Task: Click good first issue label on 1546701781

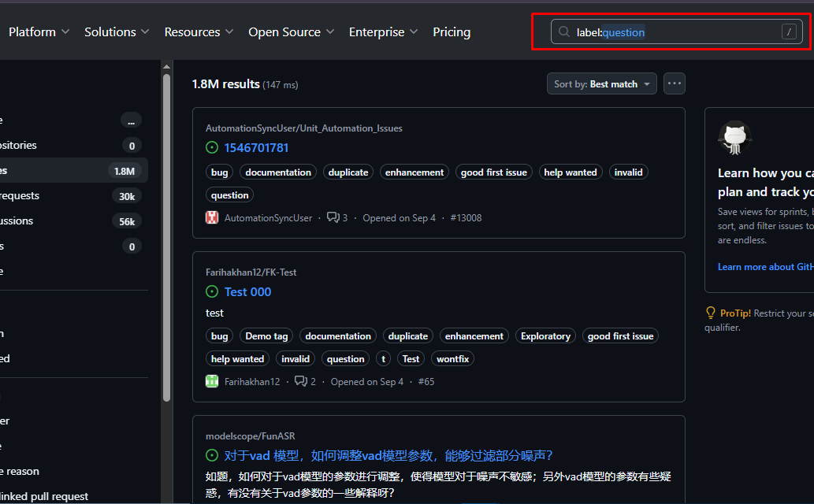Action: click(x=494, y=172)
